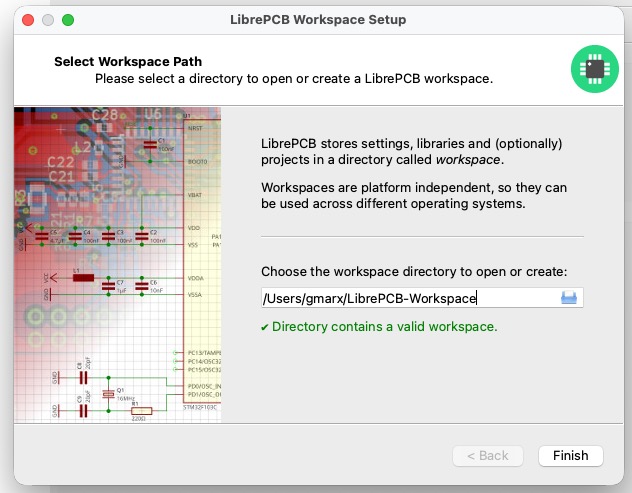Click the 'Select Workspace Path' heading
The height and width of the screenshot is (493, 632).
point(128,62)
